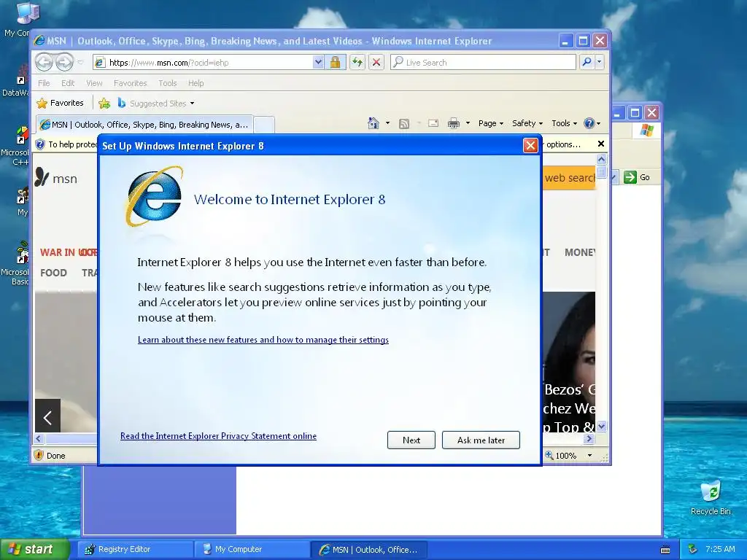The image size is (747, 560).
Task: Click the Go button in the background window
Action: pos(637,177)
